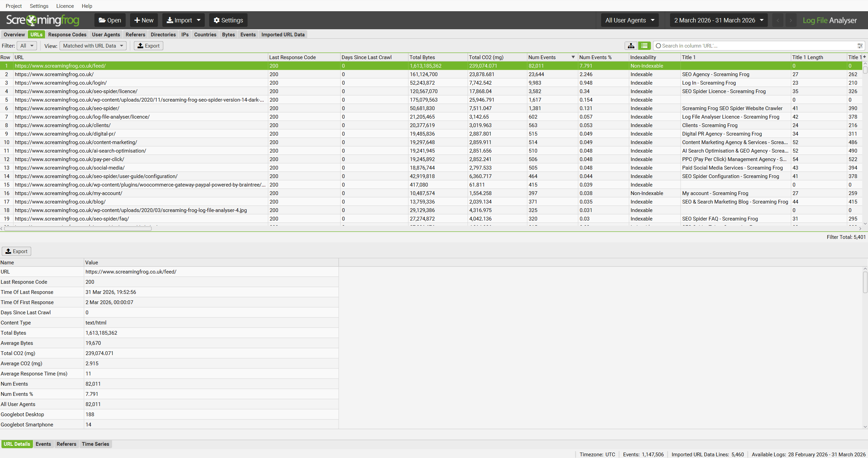Click the Timezone: UTC status bar entry
The height and width of the screenshot is (458, 868).
[597, 455]
